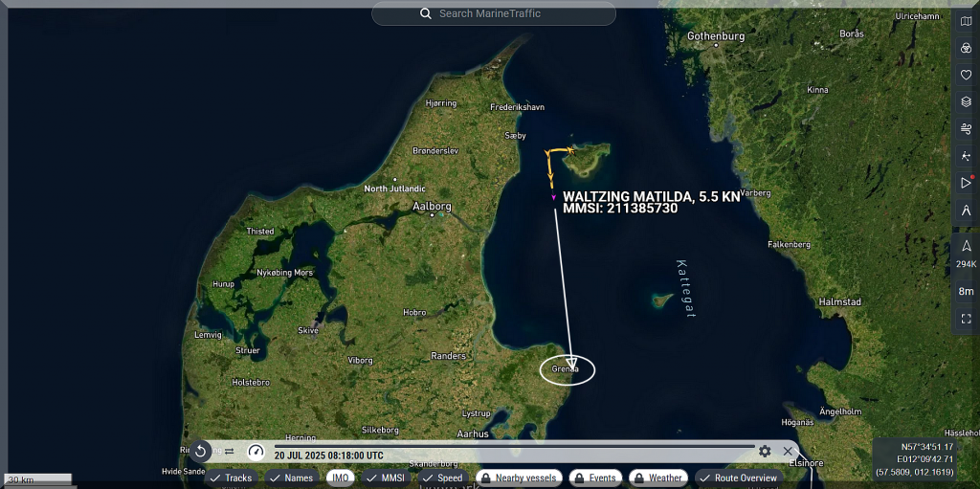
Task: Click the locked Nearby vessels button
Action: 516,478
